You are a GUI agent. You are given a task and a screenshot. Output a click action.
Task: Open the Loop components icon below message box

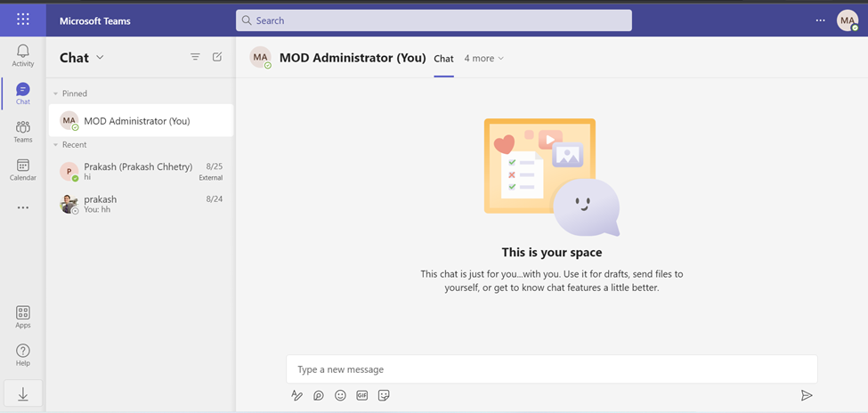click(x=319, y=395)
